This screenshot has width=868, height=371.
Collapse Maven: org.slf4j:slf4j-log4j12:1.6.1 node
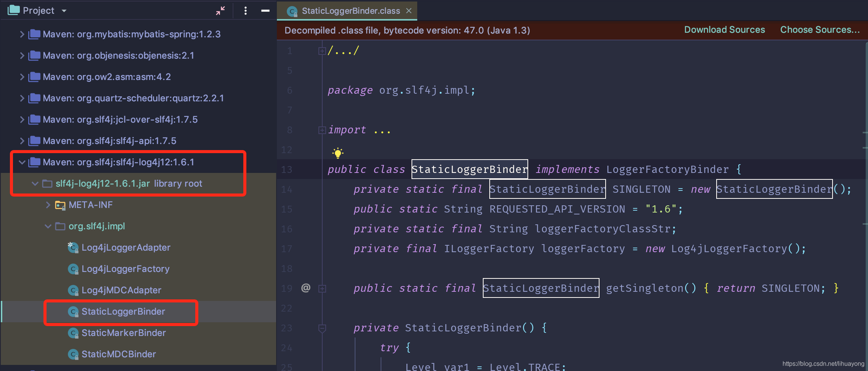click(x=22, y=162)
